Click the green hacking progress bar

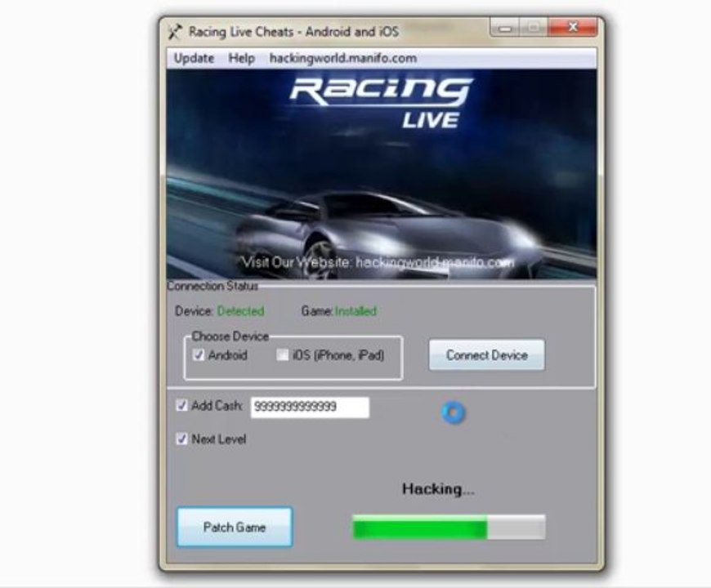click(449, 528)
